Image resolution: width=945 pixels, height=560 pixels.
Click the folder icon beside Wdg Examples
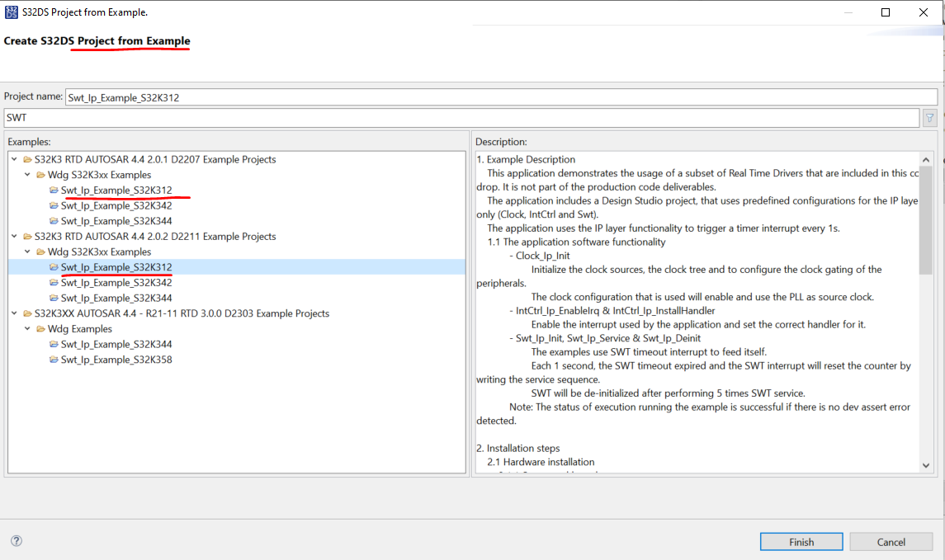(40, 329)
